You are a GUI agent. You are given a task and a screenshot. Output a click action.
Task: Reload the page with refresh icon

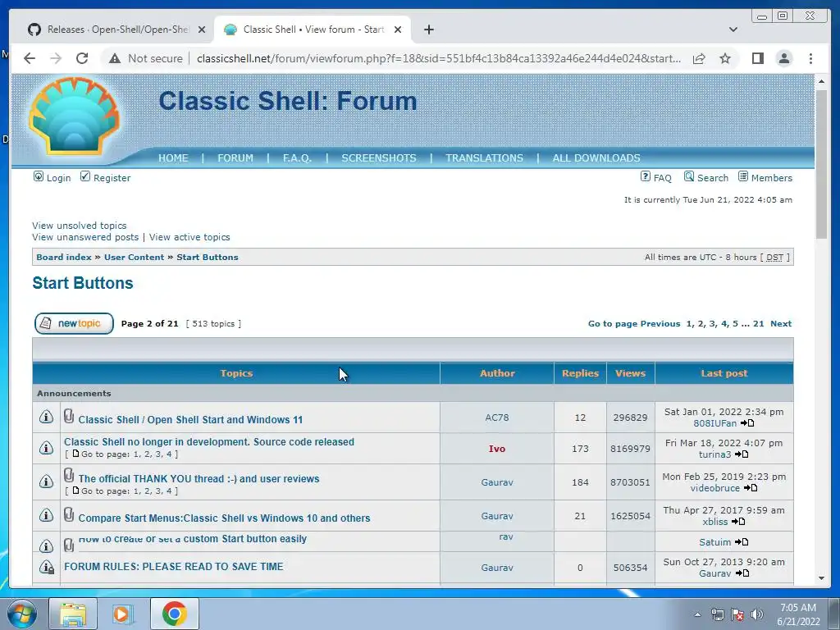[x=82, y=58]
